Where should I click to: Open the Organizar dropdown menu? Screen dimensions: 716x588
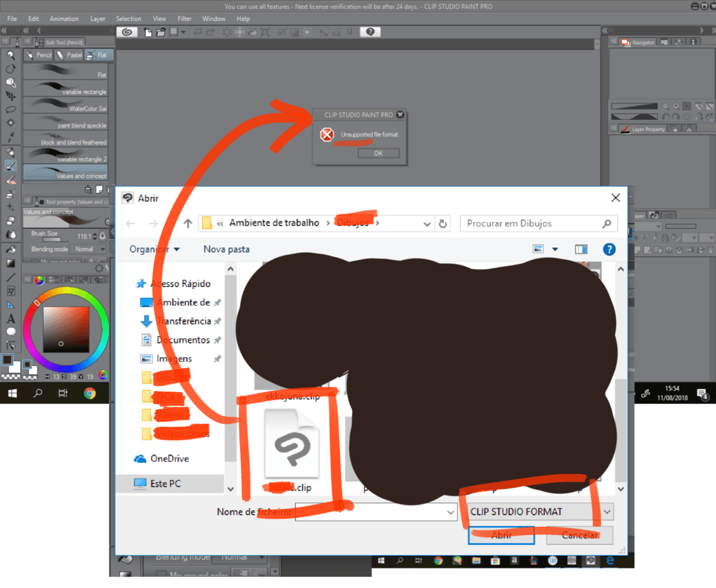[154, 250]
